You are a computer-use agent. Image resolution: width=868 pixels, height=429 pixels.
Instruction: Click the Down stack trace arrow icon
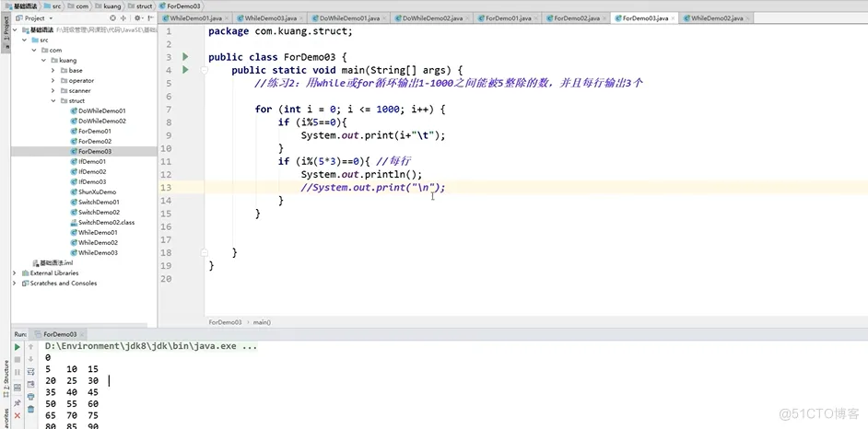pyautogui.click(x=31, y=359)
